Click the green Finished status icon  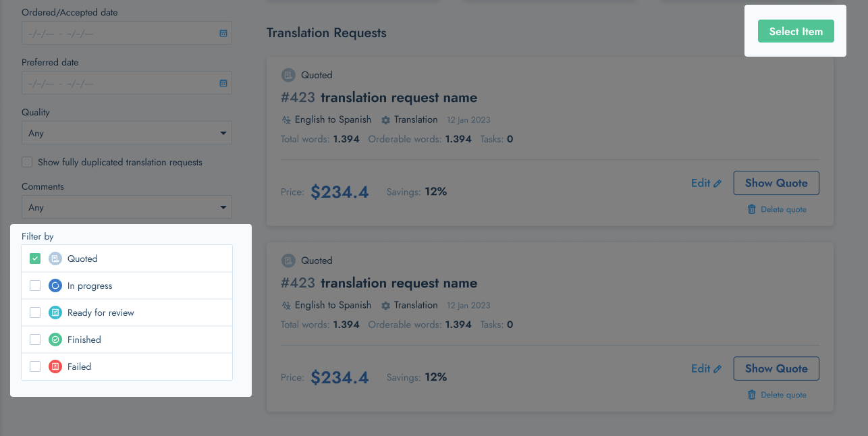(x=55, y=339)
